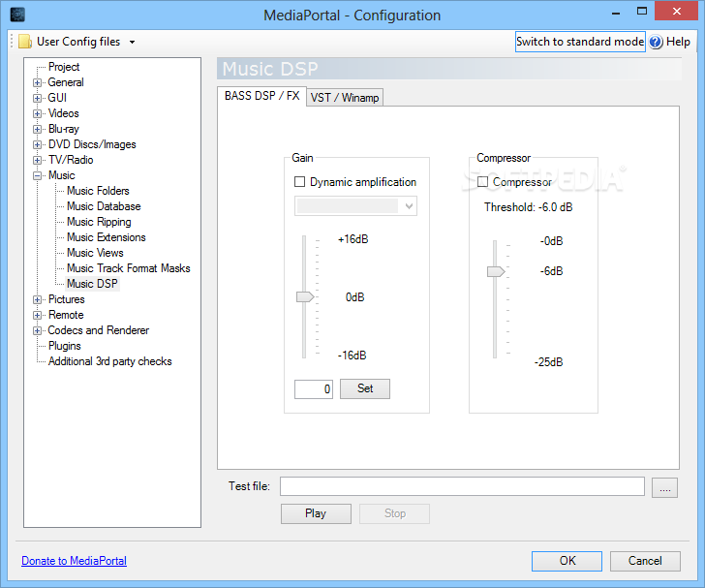Browse for test file with the ... button

coord(665,487)
